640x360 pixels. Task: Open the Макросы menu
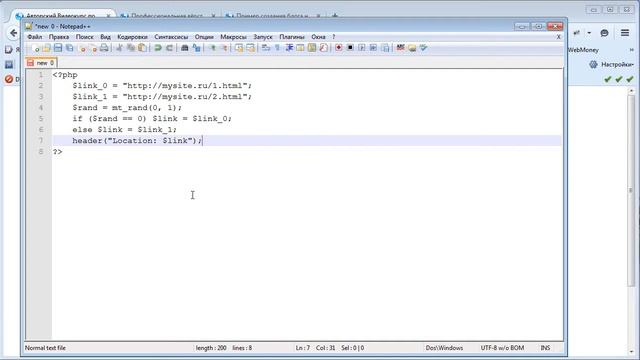point(233,37)
